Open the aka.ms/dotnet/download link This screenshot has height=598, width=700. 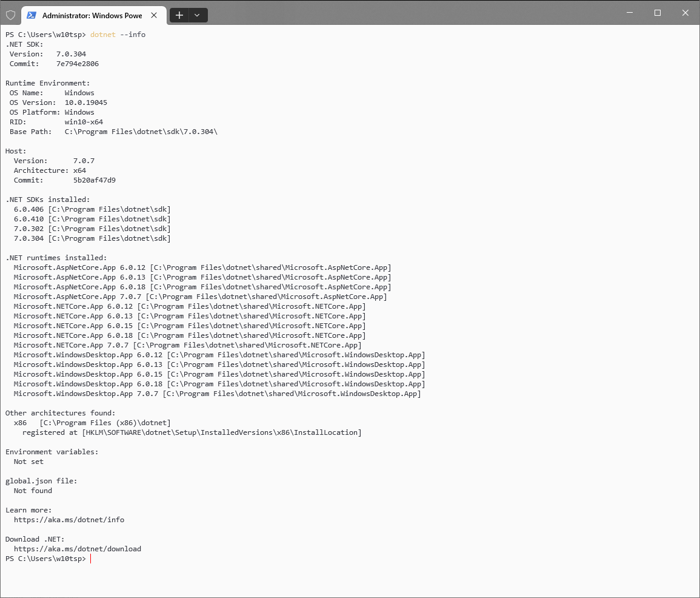78,549
